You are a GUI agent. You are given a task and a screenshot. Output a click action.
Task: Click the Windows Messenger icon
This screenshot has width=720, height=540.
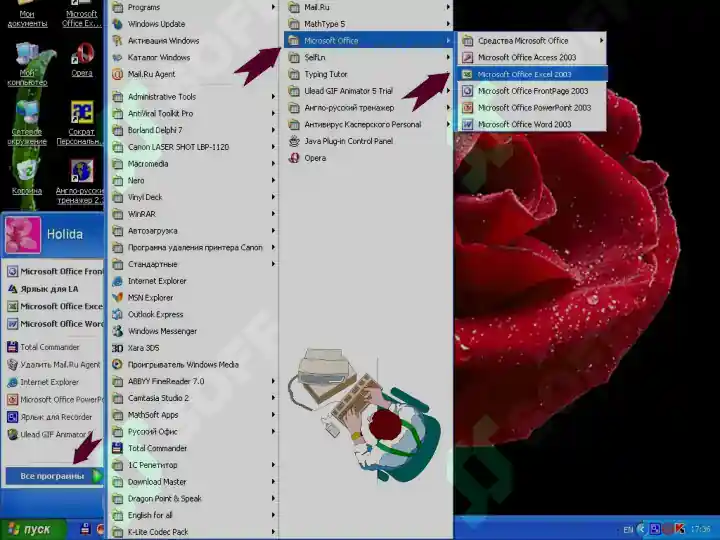(118, 331)
